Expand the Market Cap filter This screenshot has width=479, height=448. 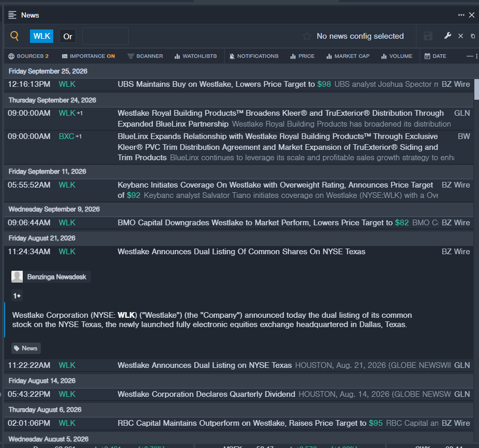(348, 56)
